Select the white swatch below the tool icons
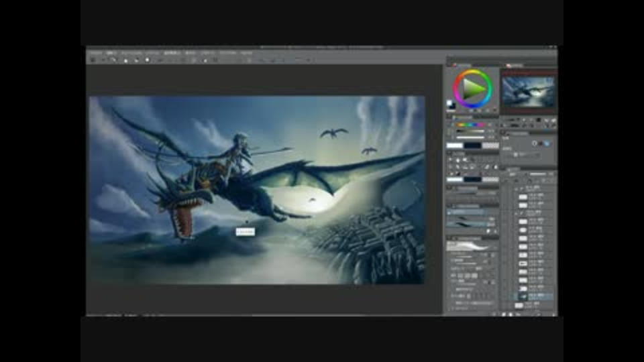This screenshot has height=362, width=644. click(455, 180)
